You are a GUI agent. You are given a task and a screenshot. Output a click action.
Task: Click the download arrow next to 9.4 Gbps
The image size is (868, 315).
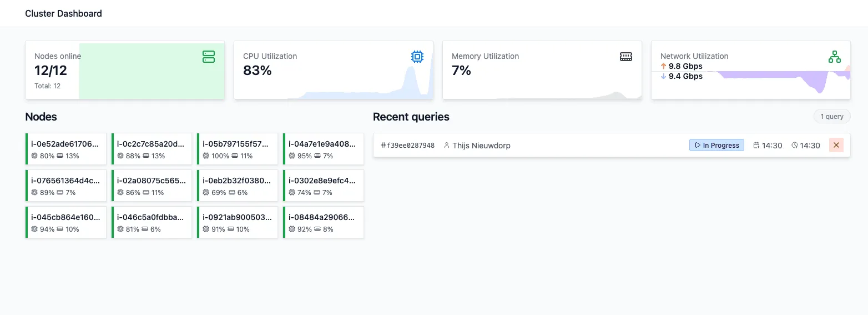pos(663,76)
